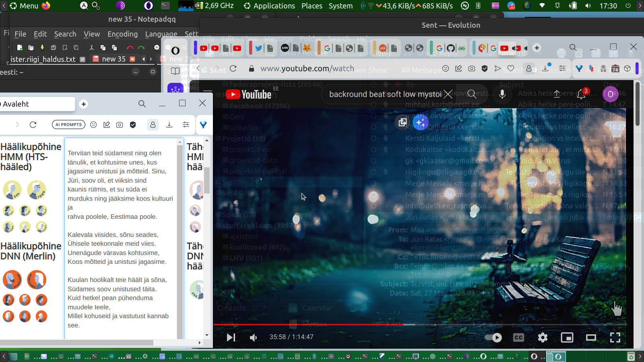Viewport: 644px width, 362px height.
Task: Click the YouTube next video button
Action: 231,337
